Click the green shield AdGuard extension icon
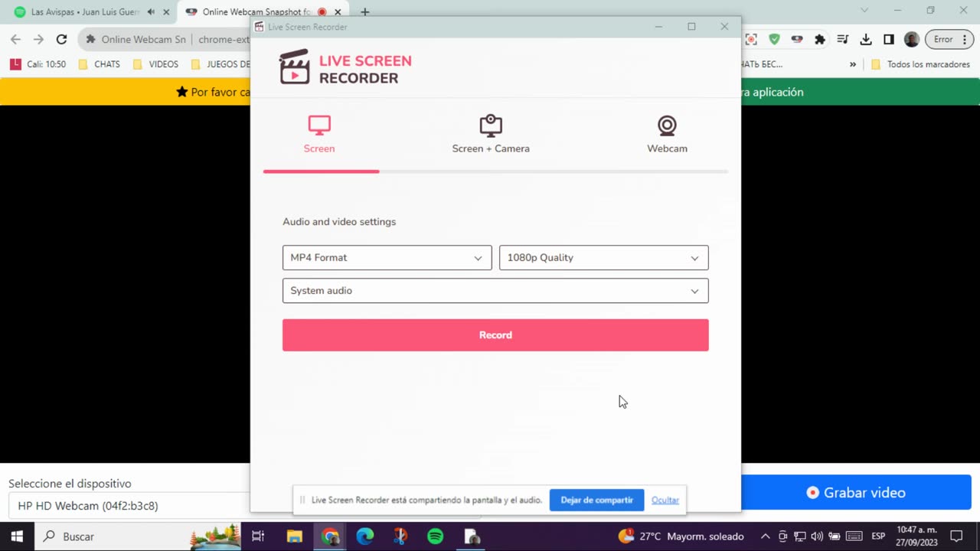 click(774, 40)
